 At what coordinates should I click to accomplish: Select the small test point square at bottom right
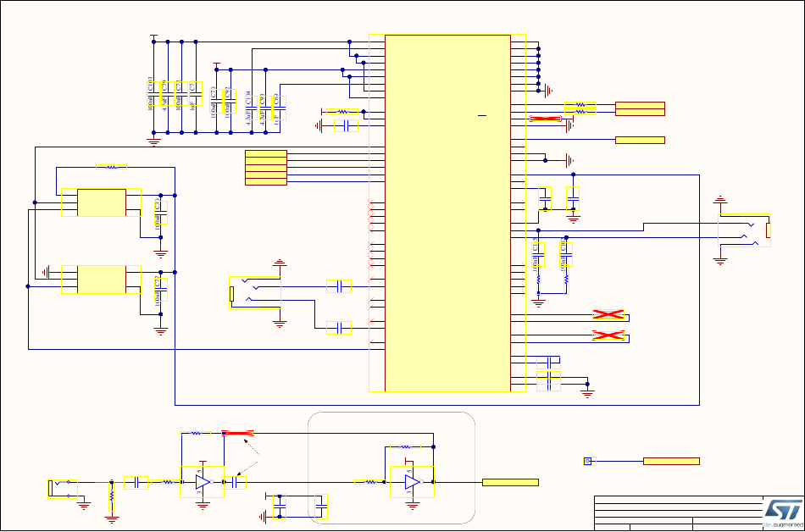[x=588, y=461]
